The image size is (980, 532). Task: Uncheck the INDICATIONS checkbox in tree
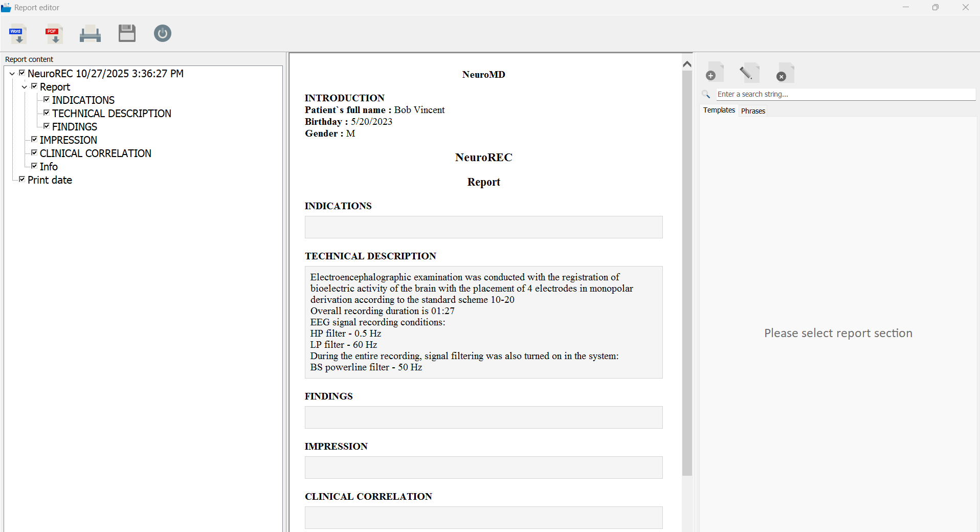[x=47, y=100]
